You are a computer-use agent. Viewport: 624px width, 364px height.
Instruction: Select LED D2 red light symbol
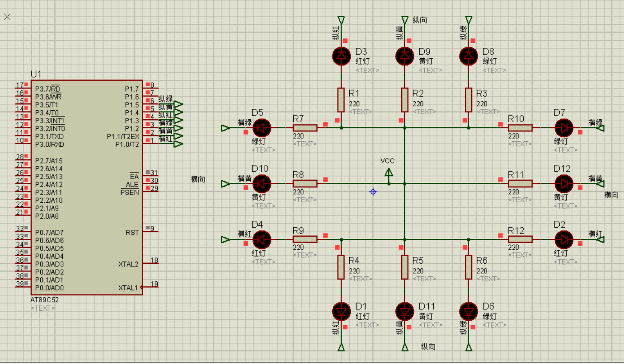[564, 239]
